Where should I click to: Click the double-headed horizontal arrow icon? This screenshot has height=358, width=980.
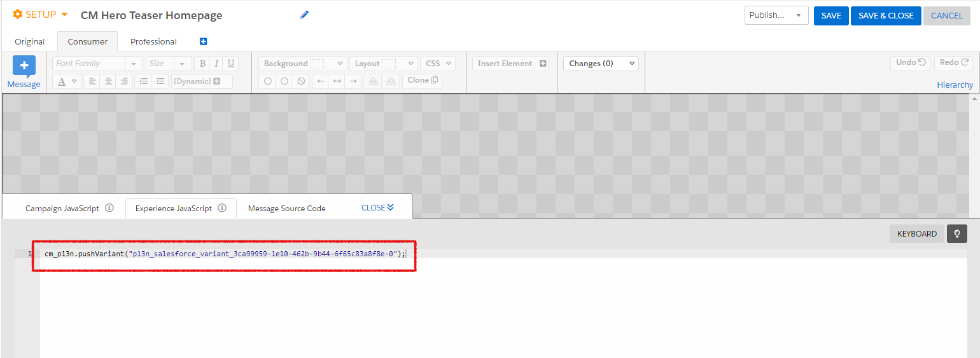click(x=337, y=81)
